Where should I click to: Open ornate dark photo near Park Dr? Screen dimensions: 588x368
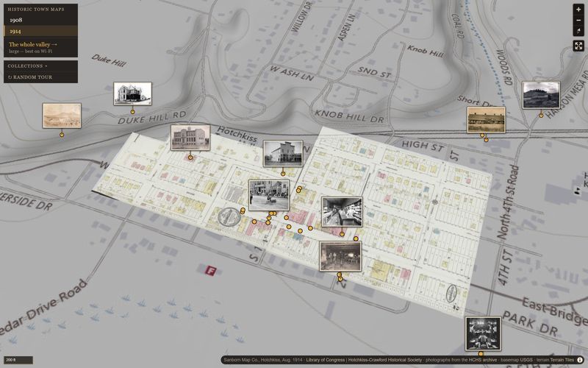point(483,334)
